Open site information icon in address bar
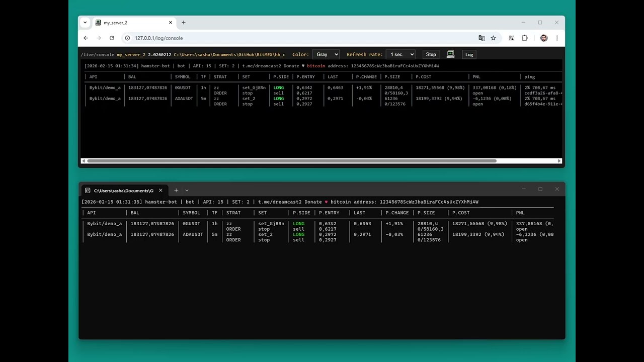Image resolution: width=644 pixels, height=362 pixels. pyautogui.click(x=127, y=38)
